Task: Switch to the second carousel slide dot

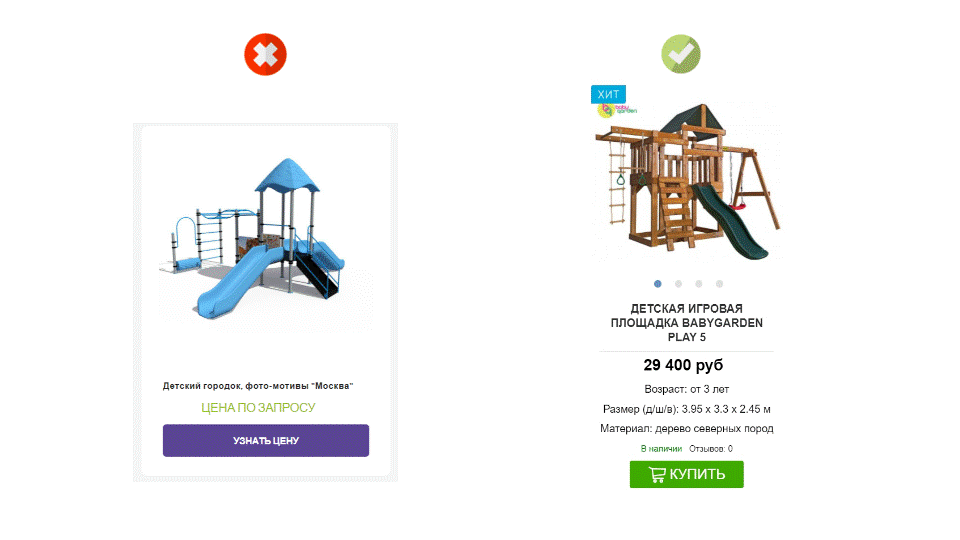Action: tap(678, 284)
